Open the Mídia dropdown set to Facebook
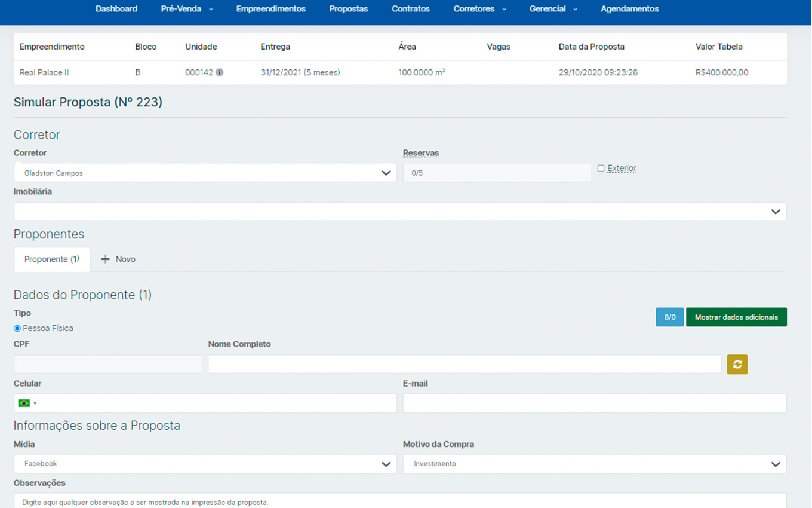Viewport: 812px width, 508px height. pos(205,464)
